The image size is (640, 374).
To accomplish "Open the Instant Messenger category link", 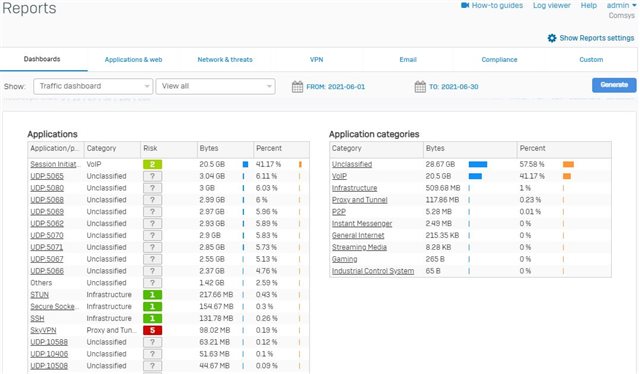I will pos(362,223).
